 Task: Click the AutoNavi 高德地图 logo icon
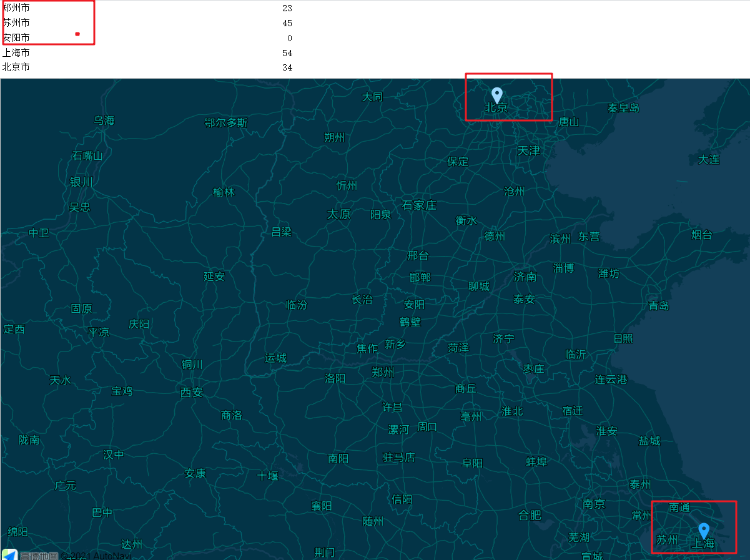9,555
